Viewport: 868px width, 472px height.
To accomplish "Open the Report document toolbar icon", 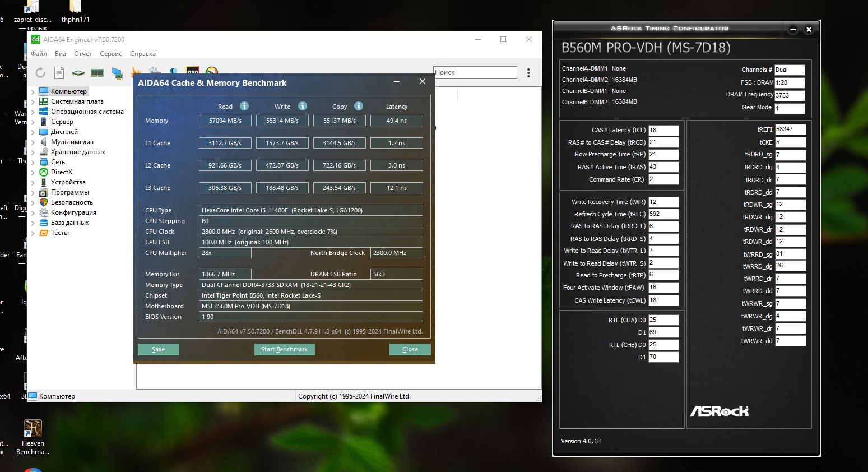I will click(59, 72).
